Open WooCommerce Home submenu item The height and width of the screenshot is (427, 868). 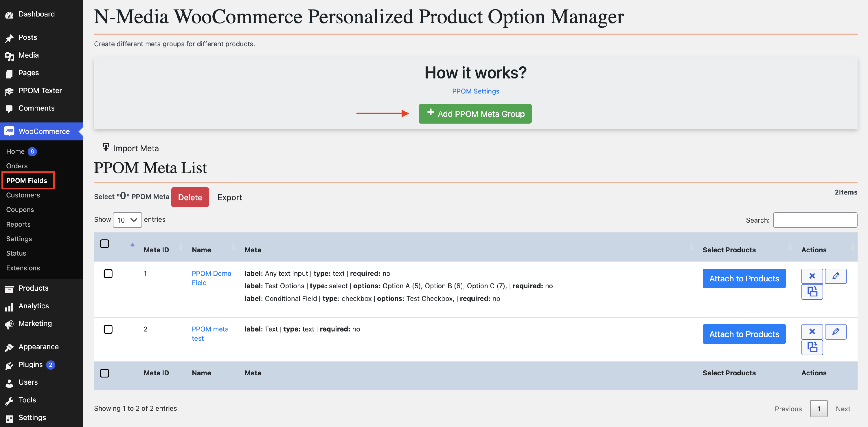tap(15, 151)
